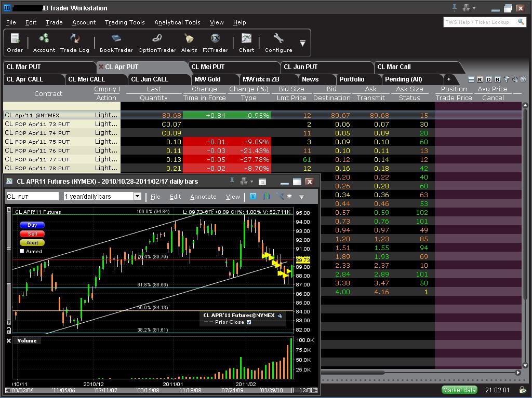
Task: Click the chart Alert button
Action: tap(32, 243)
